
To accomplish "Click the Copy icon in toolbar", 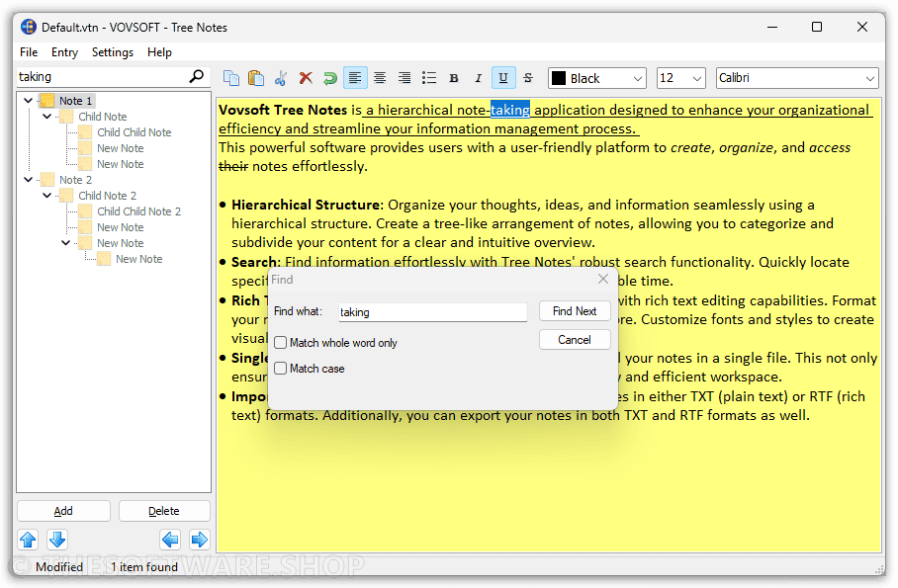I will pos(231,78).
